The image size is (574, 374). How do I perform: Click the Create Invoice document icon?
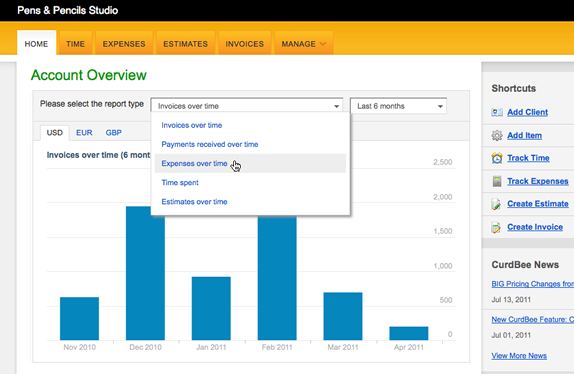click(496, 227)
